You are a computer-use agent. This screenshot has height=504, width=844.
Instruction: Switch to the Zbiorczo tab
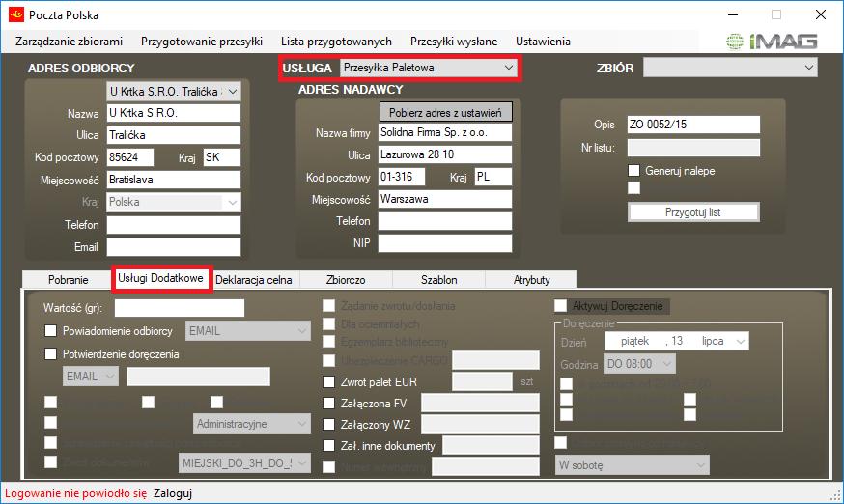[346, 279]
